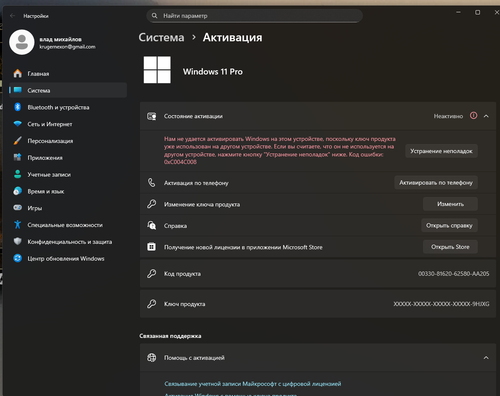Open Персонализация paintbrush icon
The height and width of the screenshot is (396, 500).
click(x=18, y=141)
